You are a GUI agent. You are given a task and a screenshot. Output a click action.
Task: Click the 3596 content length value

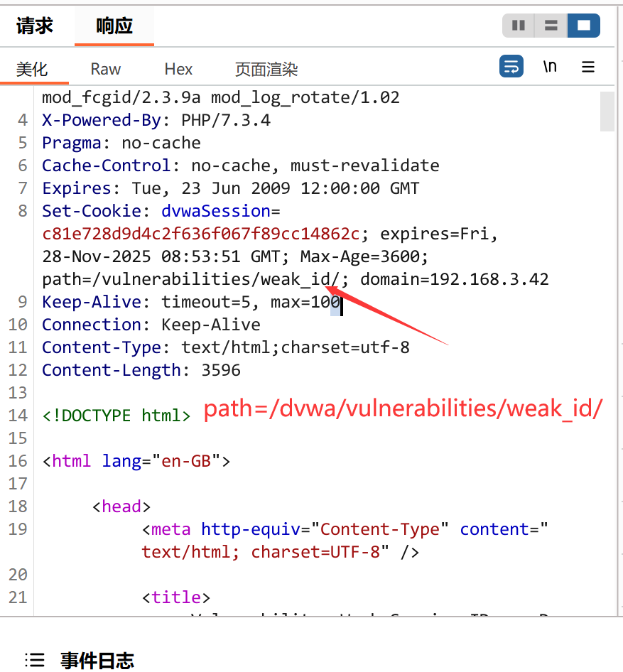[x=221, y=370]
